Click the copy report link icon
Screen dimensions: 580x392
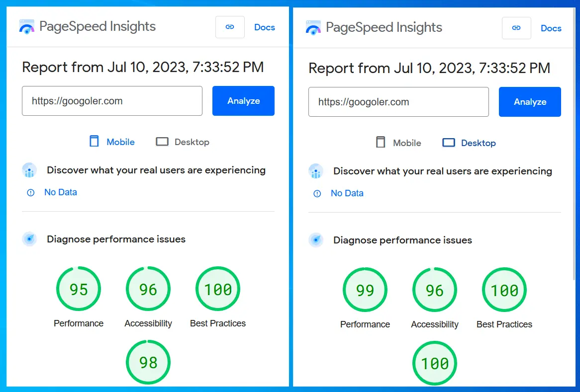[x=230, y=27]
